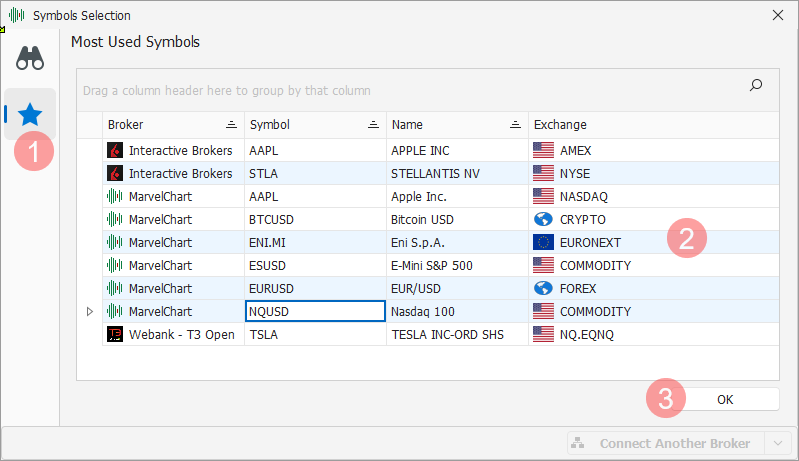This screenshot has width=799, height=461.
Task: Select the ENI.MI symbol cell
Action: click(x=315, y=242)
